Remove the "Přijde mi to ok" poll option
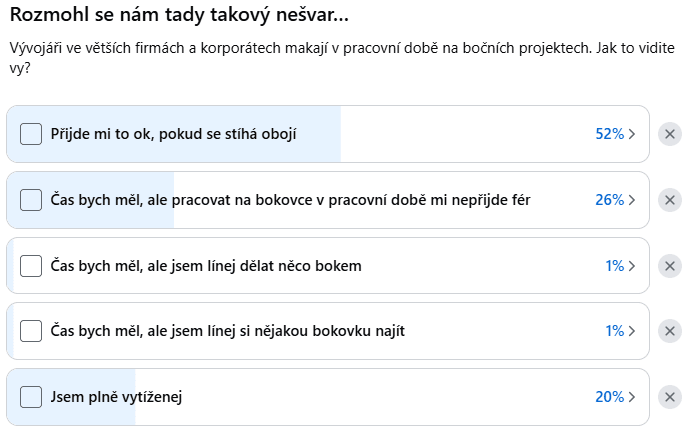This screenshot has width=687, height=432. click(670, 134)
